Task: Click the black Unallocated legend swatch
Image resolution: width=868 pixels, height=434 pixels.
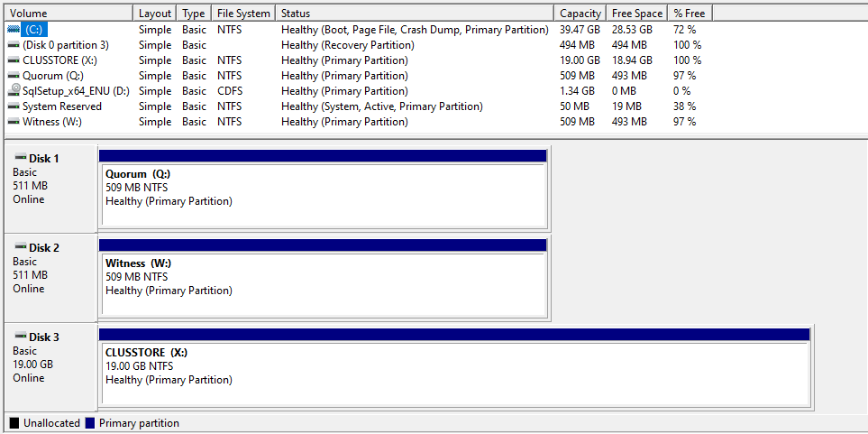Action: (14, 423)
